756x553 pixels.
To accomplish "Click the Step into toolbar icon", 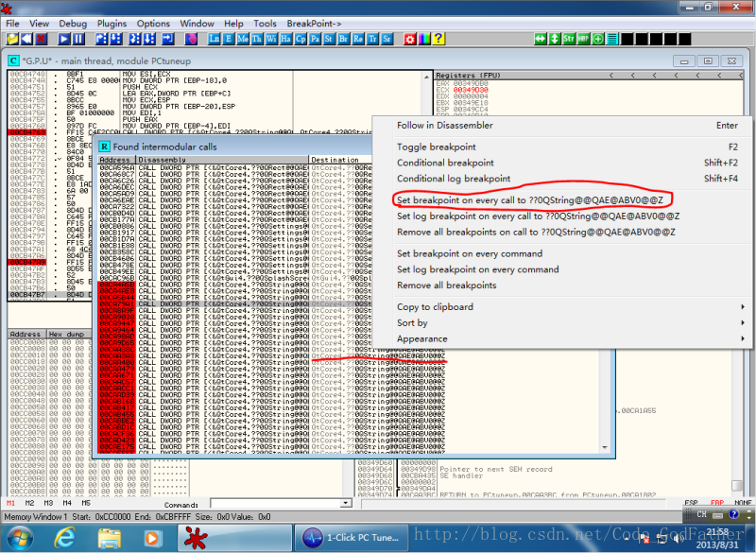I will tap(101, 39).
